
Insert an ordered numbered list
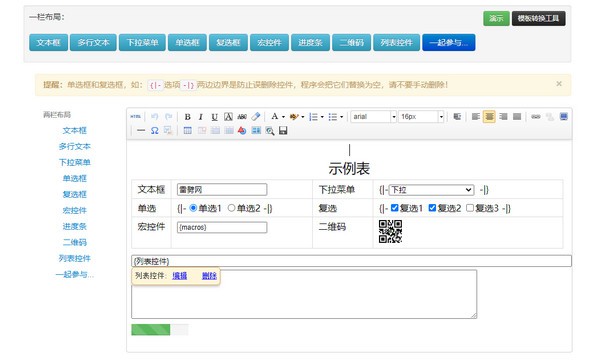click(313, 117)
